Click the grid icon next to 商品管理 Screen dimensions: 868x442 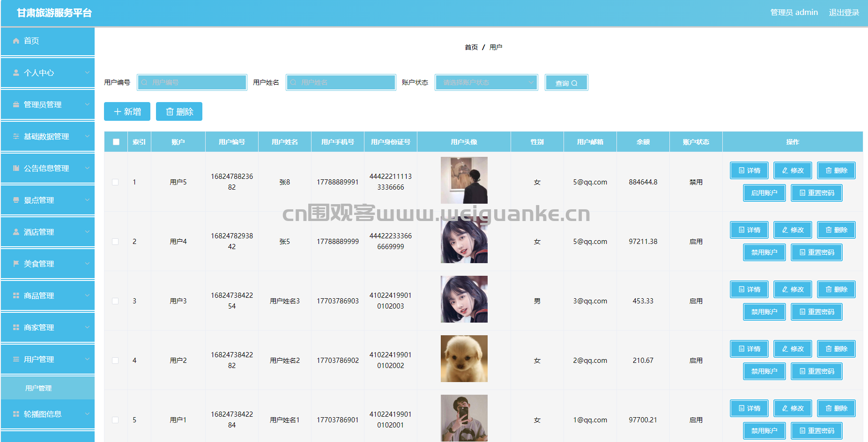tap(16, 296)
